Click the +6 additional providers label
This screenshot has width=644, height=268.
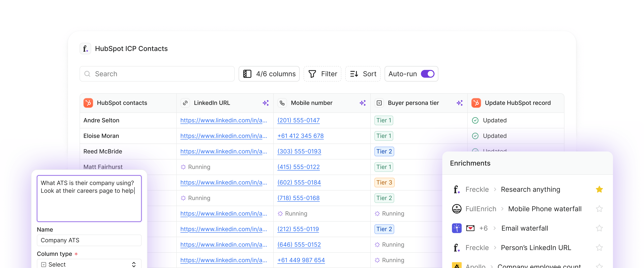(483, 228)
